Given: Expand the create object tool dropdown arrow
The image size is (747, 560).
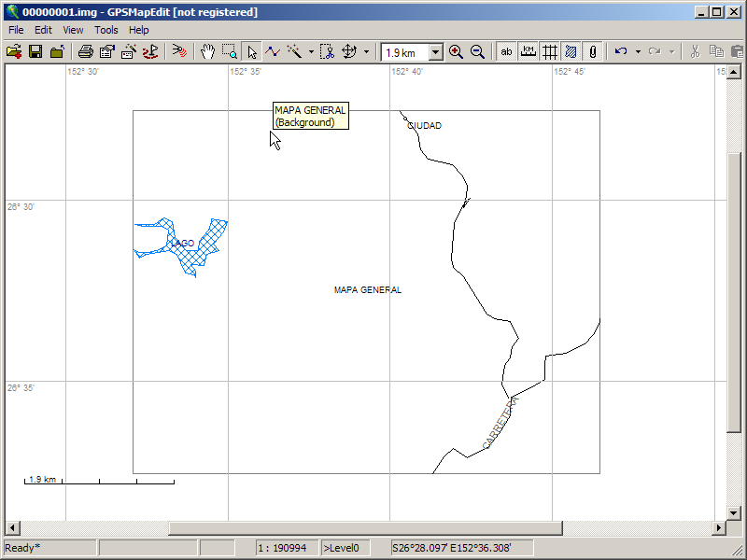Looking at the screenshot, I should (311, 51).
